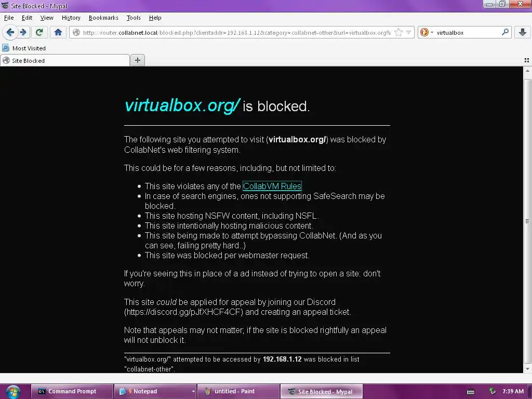Open the View menu
Screen dimensions: 532x399
tap(47, 18)
